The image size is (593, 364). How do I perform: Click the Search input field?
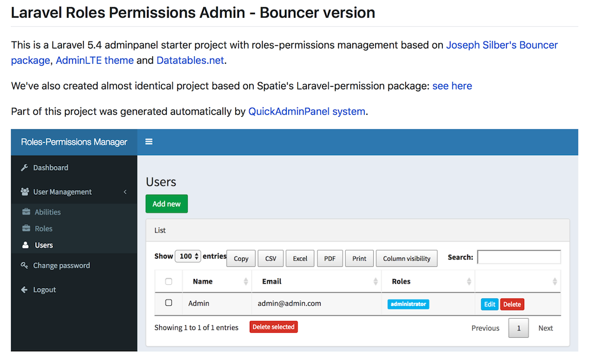(x=519, y=257)
